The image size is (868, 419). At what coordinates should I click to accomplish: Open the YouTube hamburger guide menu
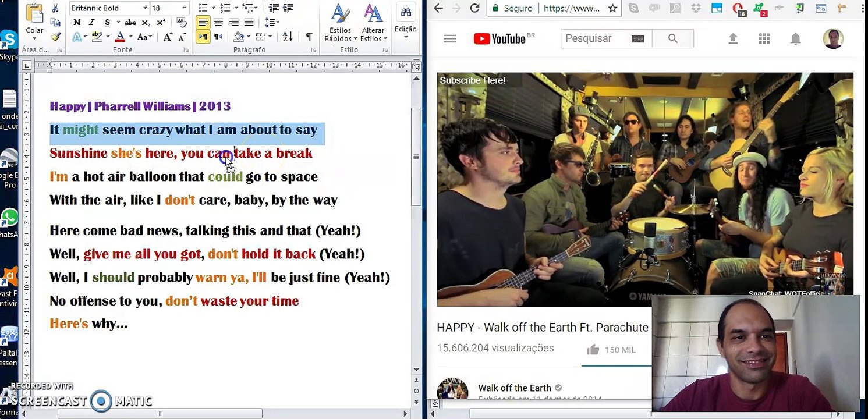[449, 38]
